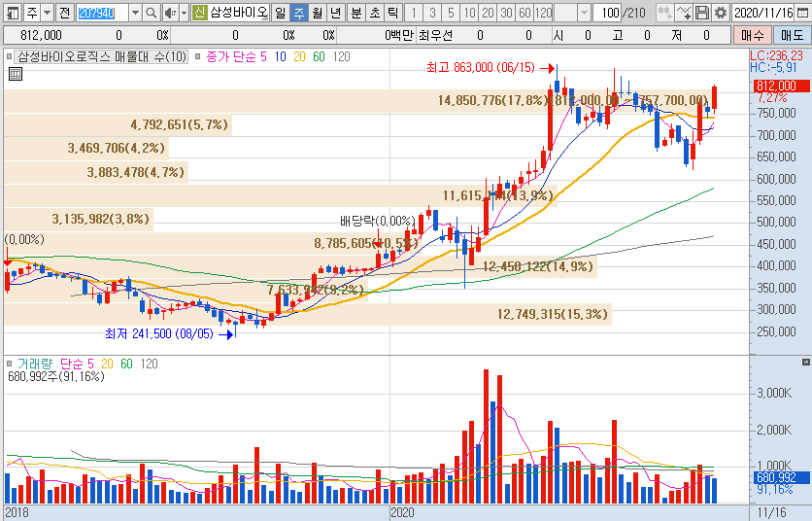
Task: Click the MA 60 green legend number
Action: click(x=319, y=57)
